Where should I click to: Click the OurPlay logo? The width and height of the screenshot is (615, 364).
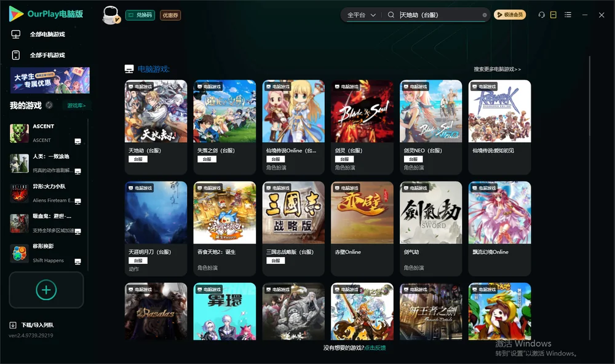[46, 14]
